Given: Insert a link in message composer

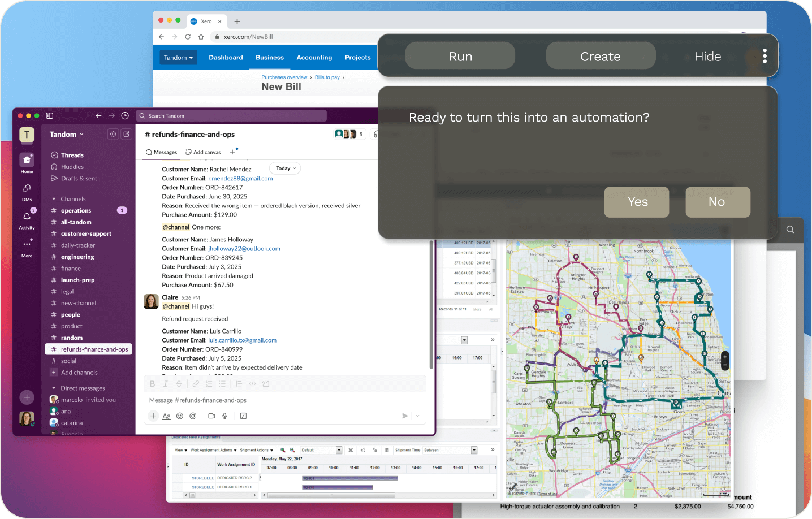Looking at the screenshot, I should tap(196, 384).
